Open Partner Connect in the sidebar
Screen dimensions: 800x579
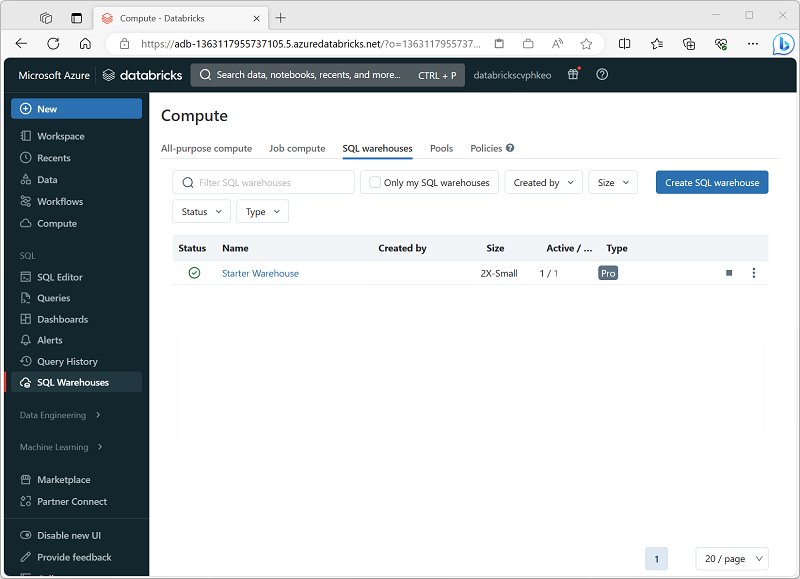72,501
